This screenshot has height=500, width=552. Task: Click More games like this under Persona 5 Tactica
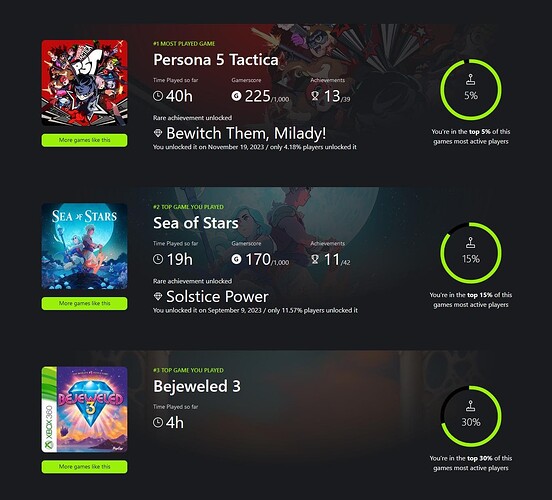click(x=84, y=140)
